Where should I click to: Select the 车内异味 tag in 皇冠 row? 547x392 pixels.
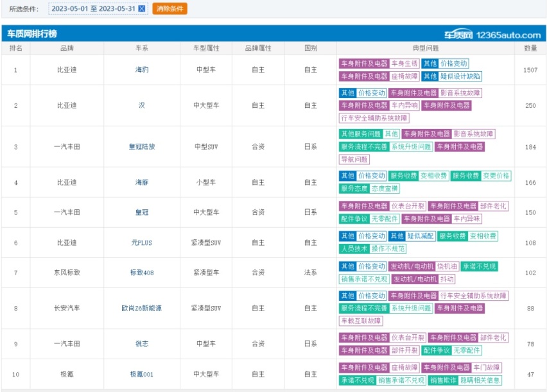pyautogui.click(x=467, y=219)
